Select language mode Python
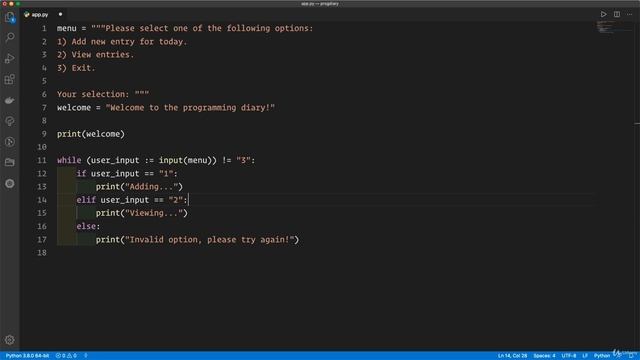This screenshot has width=640, height=360. (x=602, y=356)
